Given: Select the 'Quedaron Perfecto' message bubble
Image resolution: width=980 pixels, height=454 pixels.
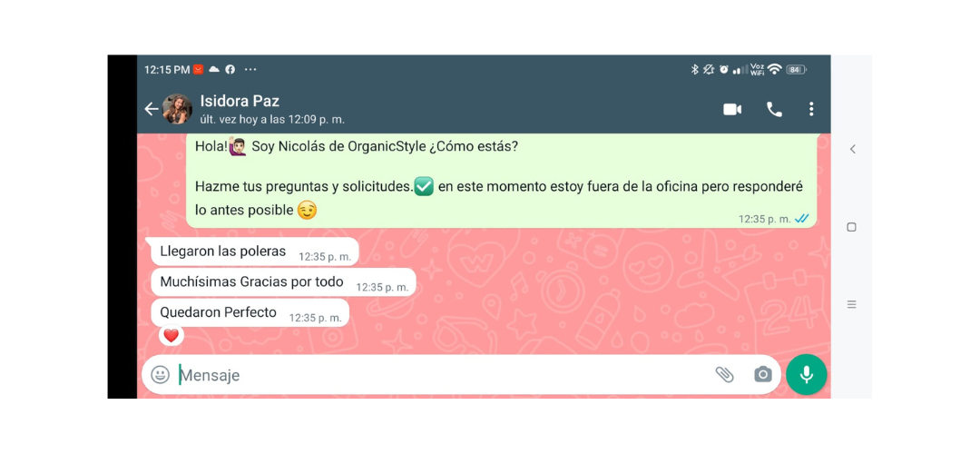Looking at the screenshot, I should coord(250,312).
